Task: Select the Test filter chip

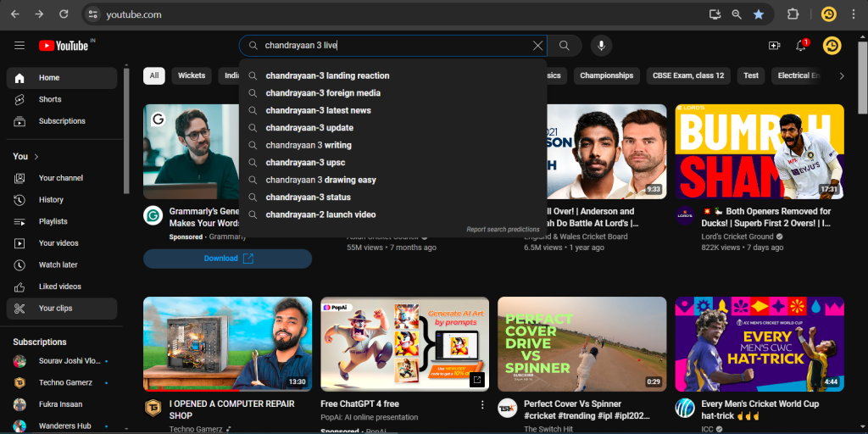Action: click(x=751, y=75)
